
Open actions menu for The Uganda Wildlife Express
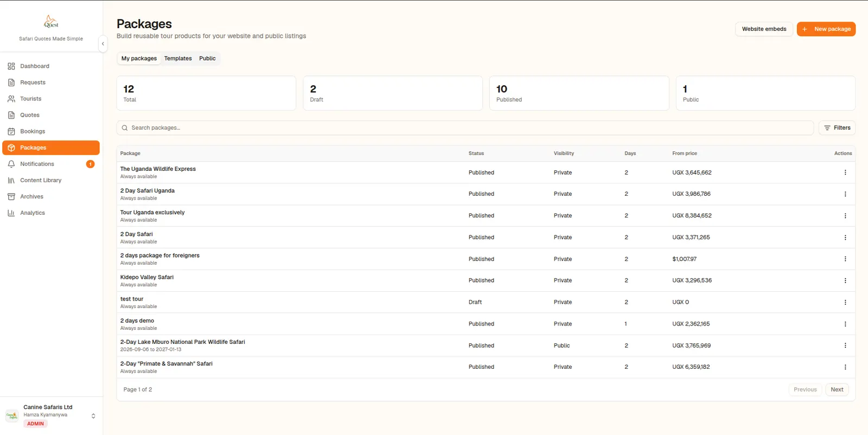click(x=845, y=172)
